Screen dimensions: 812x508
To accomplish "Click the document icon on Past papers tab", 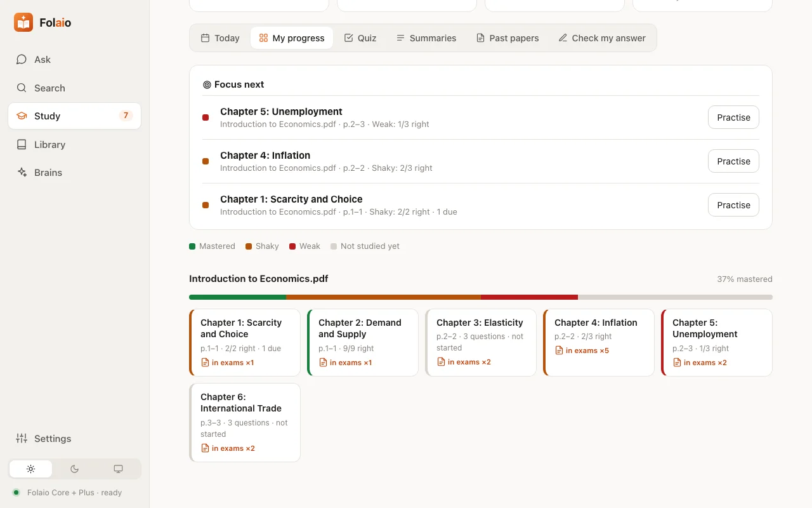I will pos(480,38).
